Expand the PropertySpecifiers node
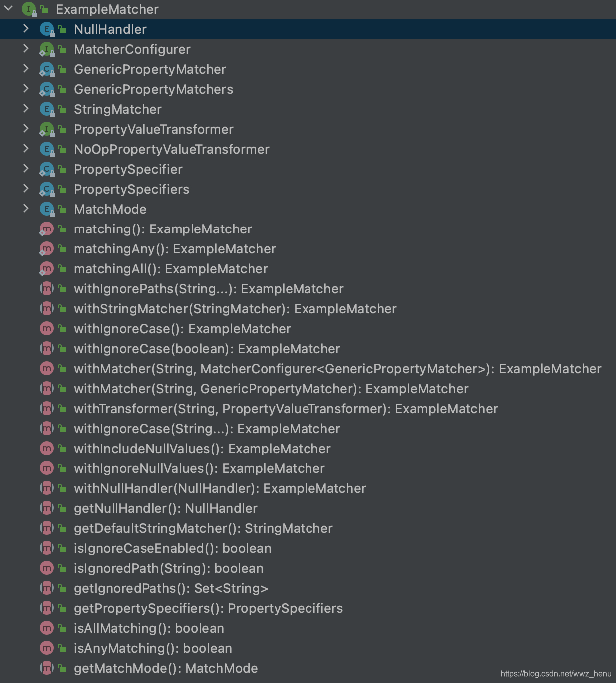The width and height of the screenshot is (616, 683). coord(26,189)
